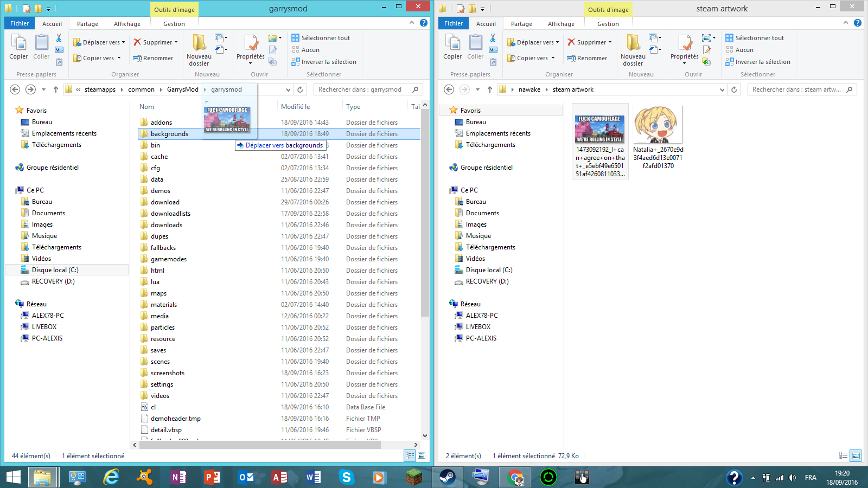868x488 pixels.
Task: Switch steam artwork window to large icons view
Action: click(x=856, y=456)
